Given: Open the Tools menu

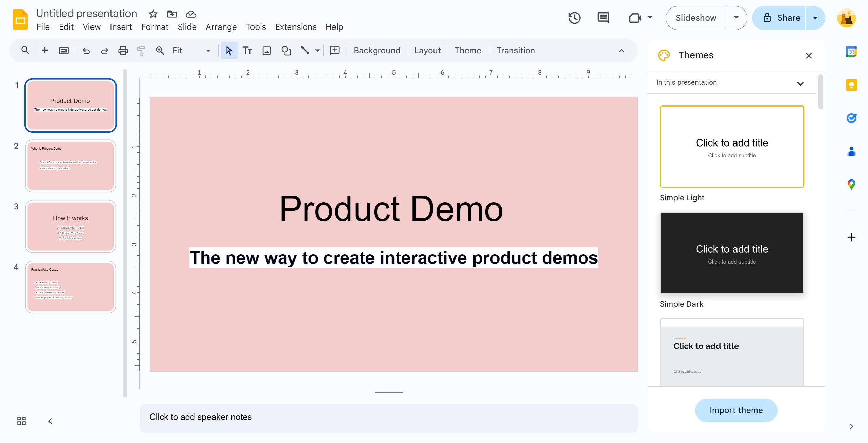Looking at the screenshot, I should pyautogui.click(x=256, y=27).
